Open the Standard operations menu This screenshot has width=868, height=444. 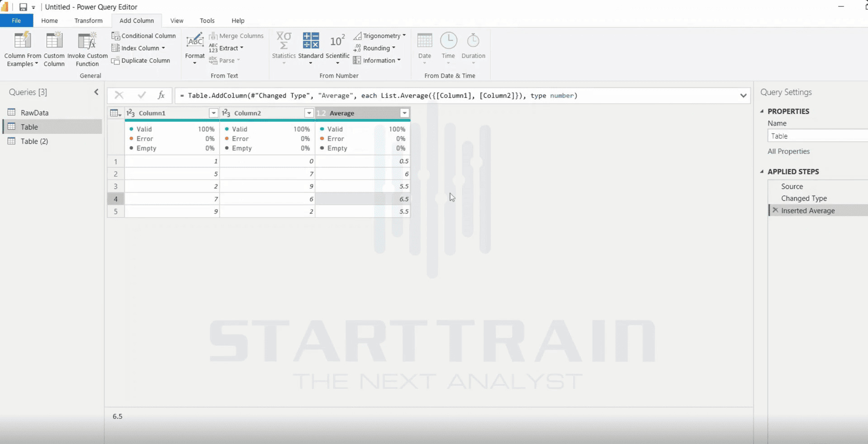click(311, 49)
